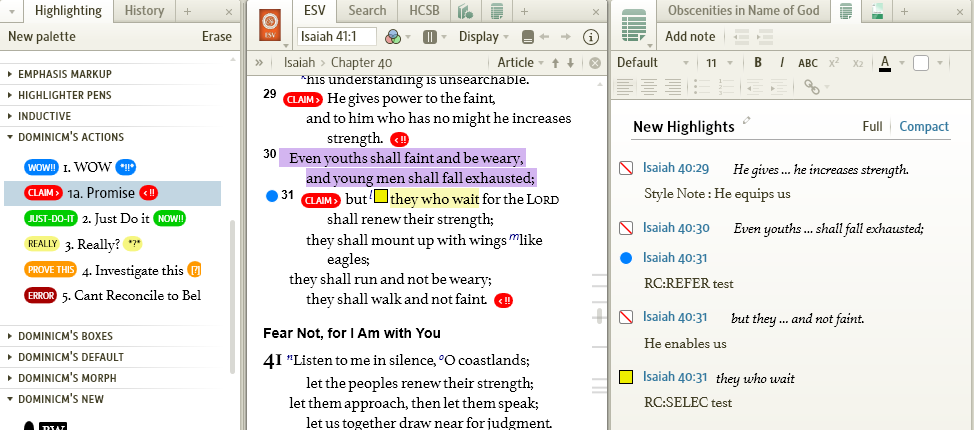974x430 pixels.
Task: Click the Erase button
Action: [x=217, y=37]
